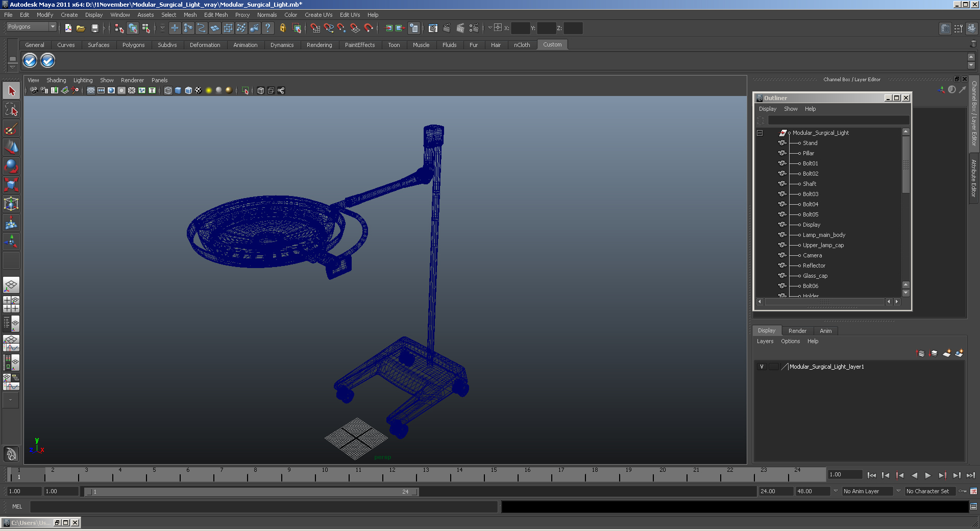Save the current scene
980x531 pixels.
[94, 28]
